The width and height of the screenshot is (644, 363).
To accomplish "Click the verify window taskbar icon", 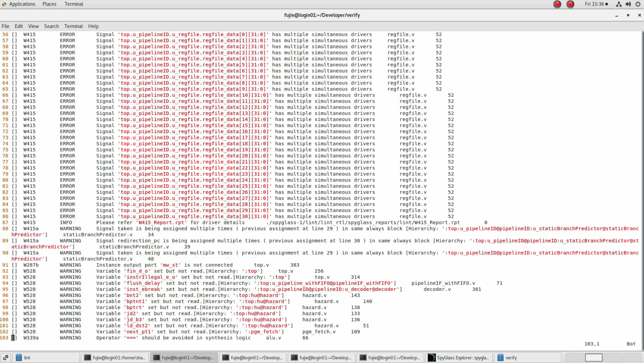I will [501, 358].
